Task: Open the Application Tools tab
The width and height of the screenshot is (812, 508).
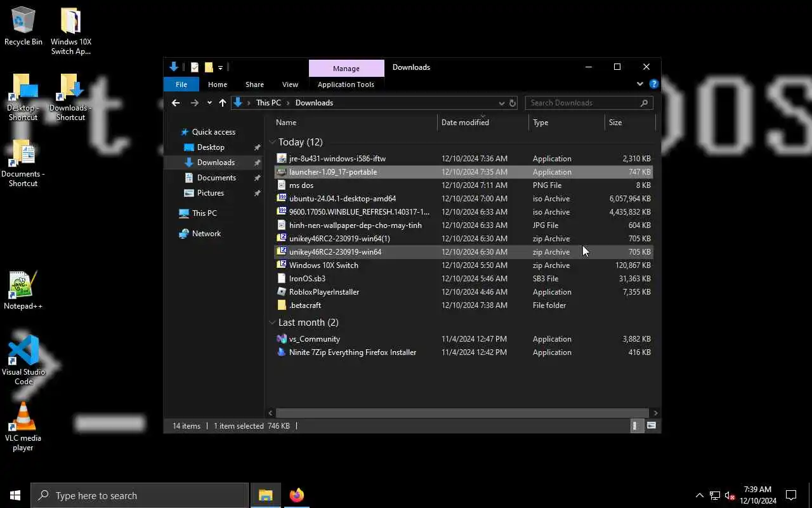Action: coord(346,84)
